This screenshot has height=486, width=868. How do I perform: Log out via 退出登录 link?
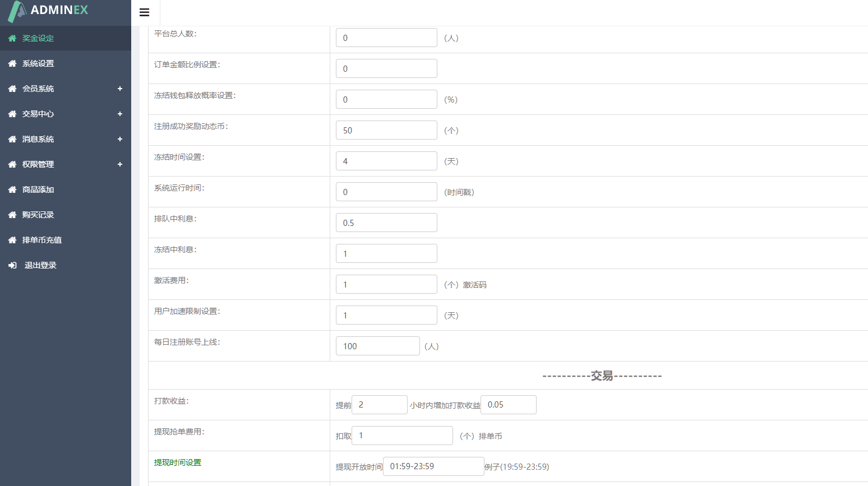coord(40,265)
